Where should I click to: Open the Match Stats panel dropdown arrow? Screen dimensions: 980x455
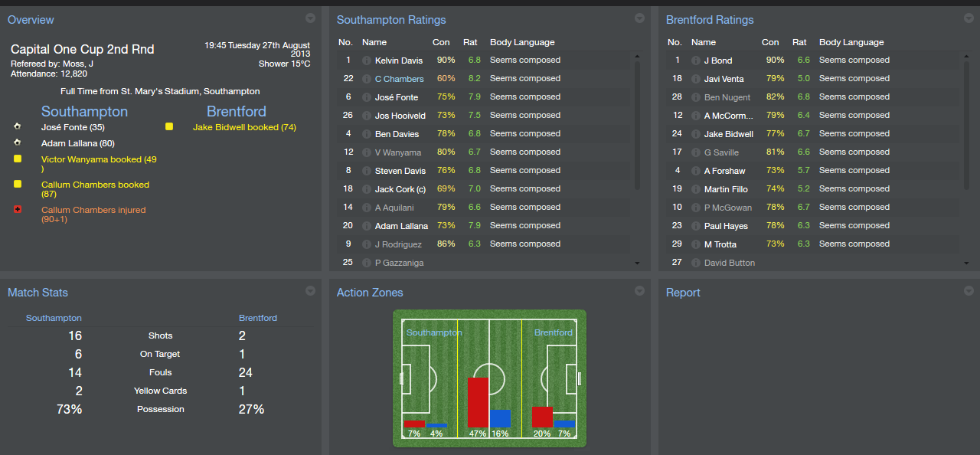(x=310, y=291)
